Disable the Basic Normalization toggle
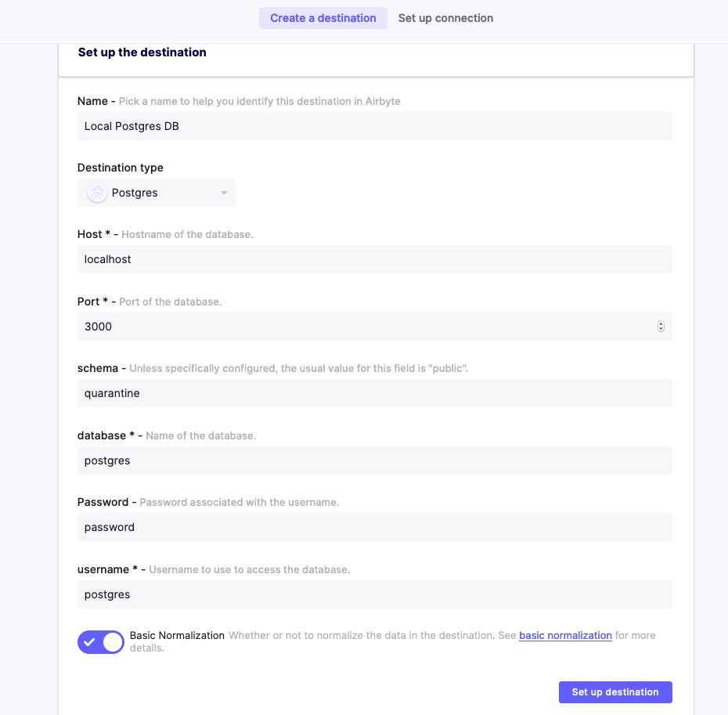 click(101, 642)
